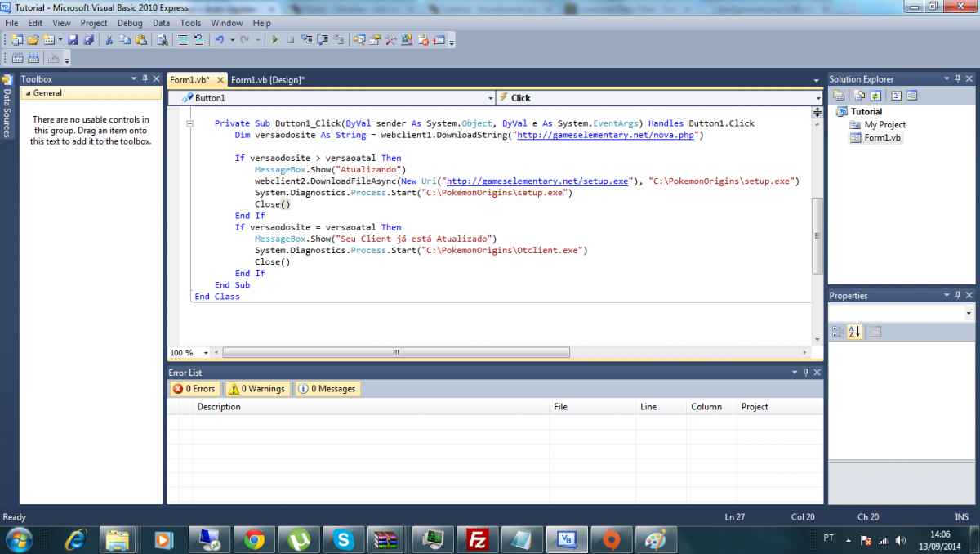Open the Tools menu
This screenshot has width=980, height=554.
click(190, 23)
